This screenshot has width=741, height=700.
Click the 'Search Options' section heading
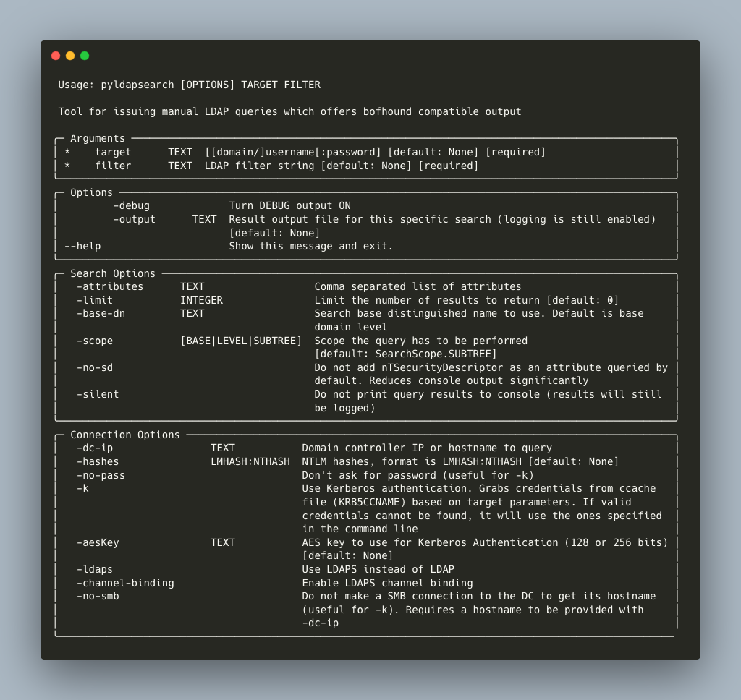(112, 273)
